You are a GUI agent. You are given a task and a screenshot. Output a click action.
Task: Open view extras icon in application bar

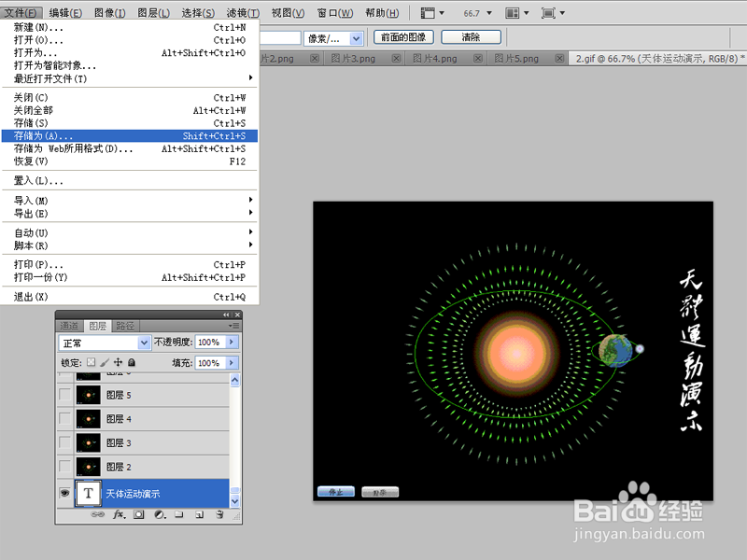click(x=432, y=13)
